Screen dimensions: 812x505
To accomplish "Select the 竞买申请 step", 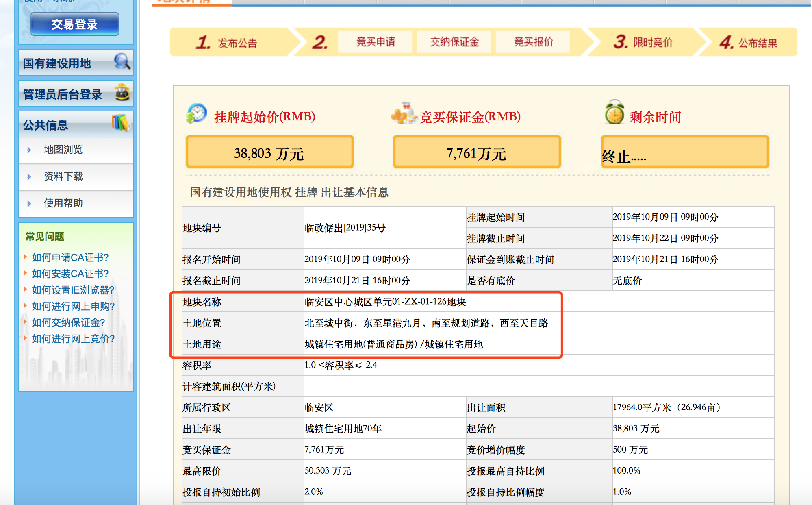I will coord(375,42).
